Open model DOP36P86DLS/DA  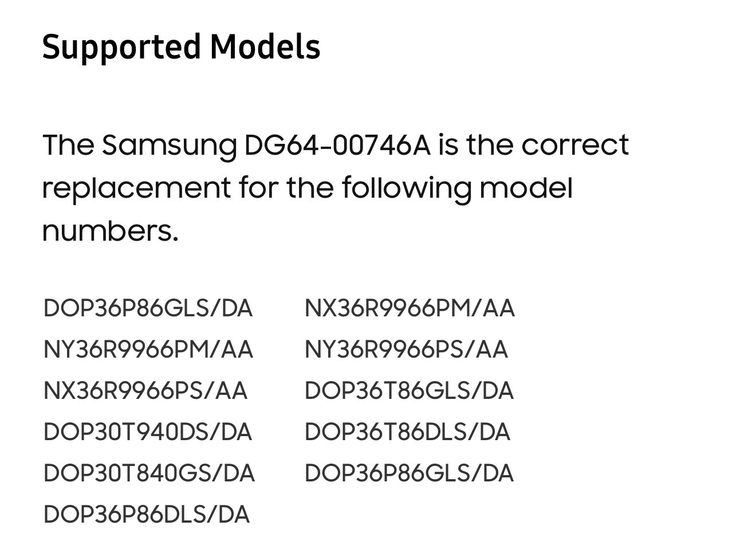(147, 515)
